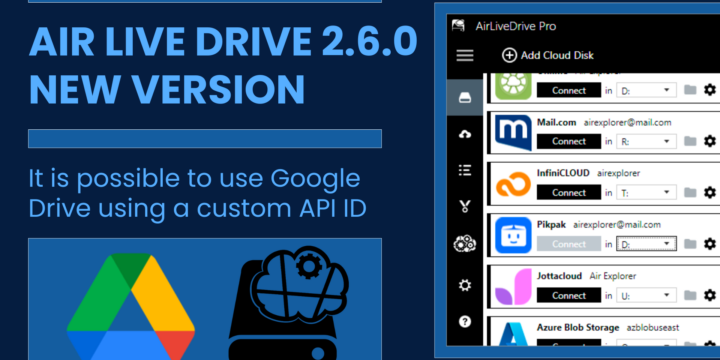This screenshot has width=720, height=360.
Task: Expand the InfiniCLOUD drive letter T: dropdown
Action: tap(646, 192)
